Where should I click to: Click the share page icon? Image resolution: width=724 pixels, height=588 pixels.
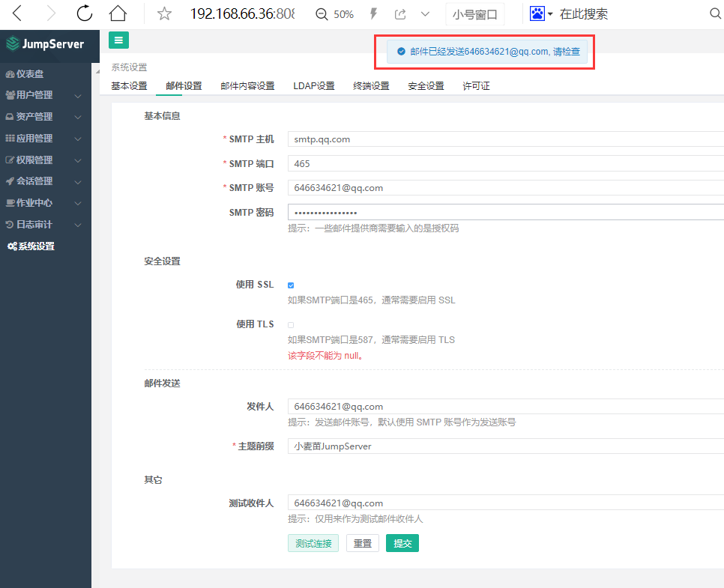point(400,14)
